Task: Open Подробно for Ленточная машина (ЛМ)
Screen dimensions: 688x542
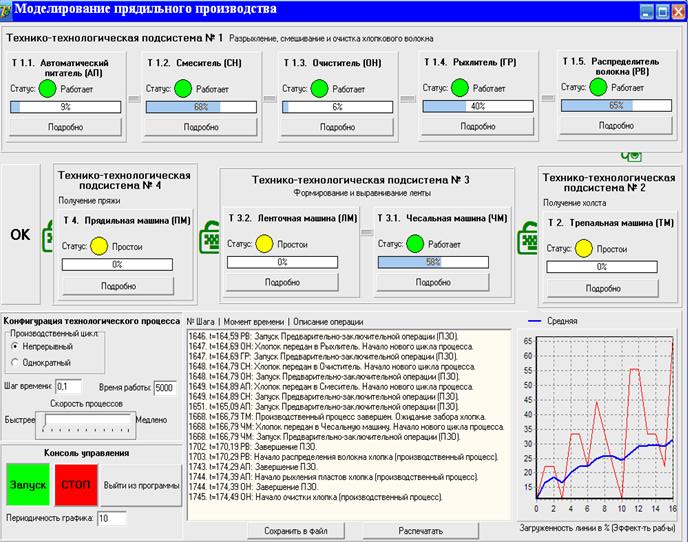Action: click(x=282, y=282)
